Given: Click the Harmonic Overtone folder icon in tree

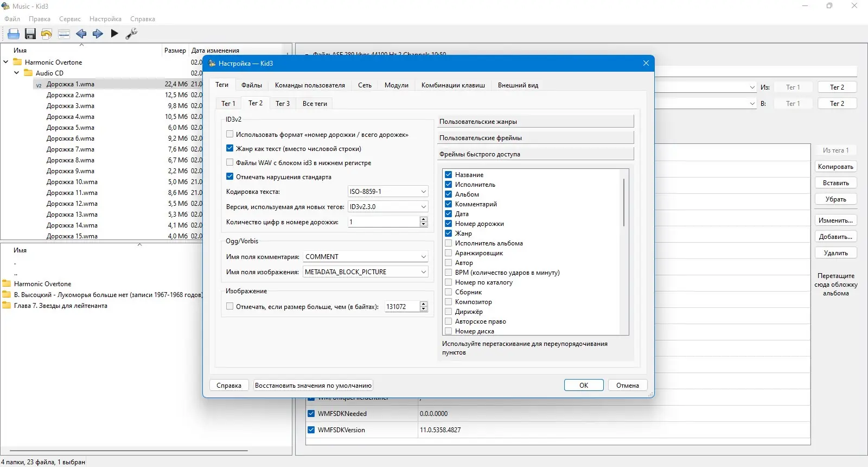Looking at the screenshot, I should click(x=17, y=62).
